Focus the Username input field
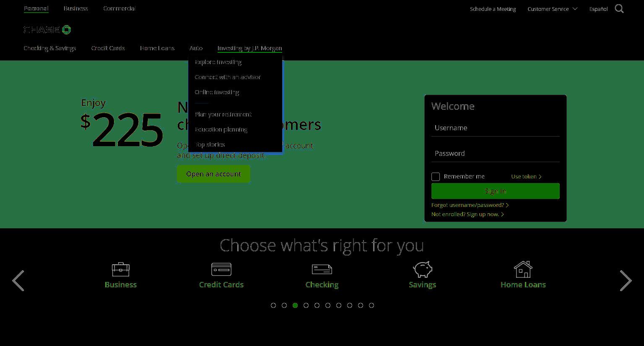Screen dimensions: 644x346 click(x=496, y=128)
